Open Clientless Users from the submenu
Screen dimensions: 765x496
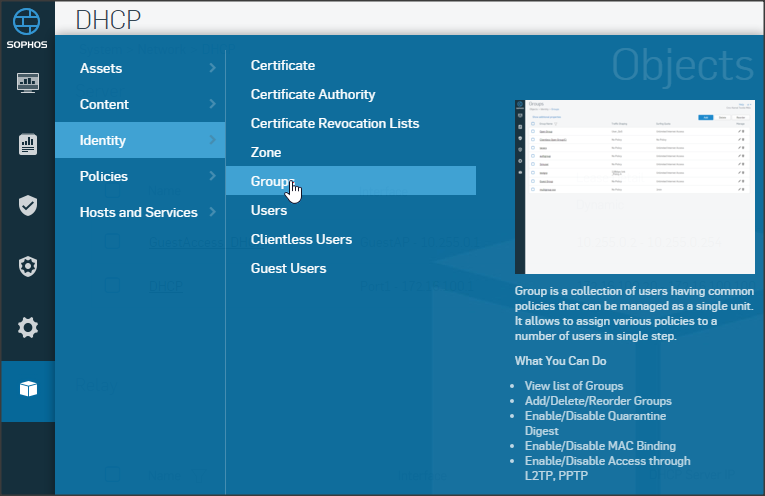(301, 239)
